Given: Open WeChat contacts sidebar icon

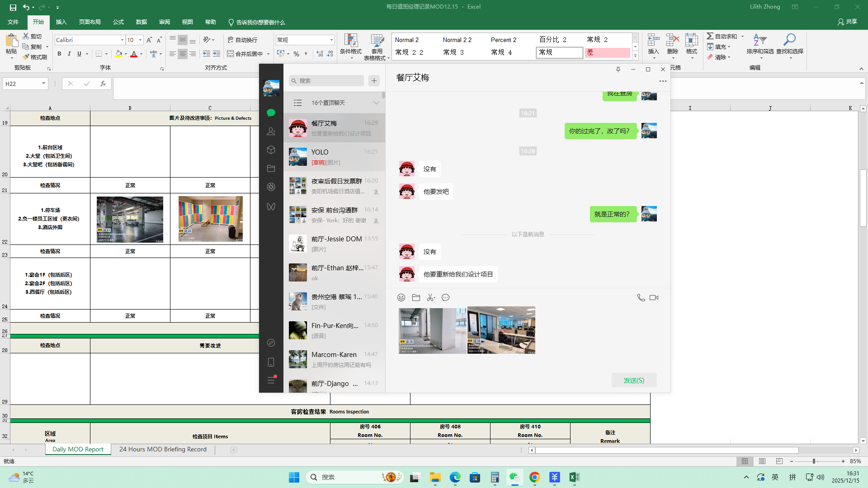Looking at the screenshot, I should tap(271, 131).
